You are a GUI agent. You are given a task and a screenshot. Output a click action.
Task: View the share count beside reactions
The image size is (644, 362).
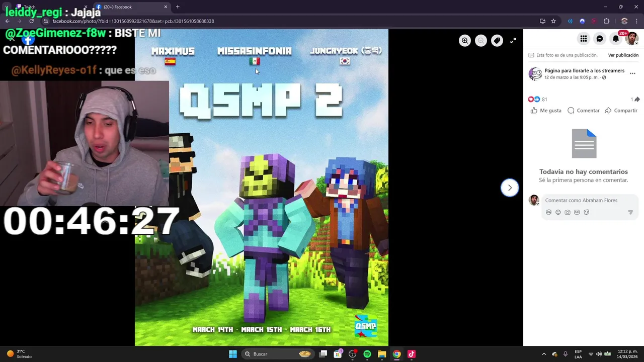(x=635, y=100)
